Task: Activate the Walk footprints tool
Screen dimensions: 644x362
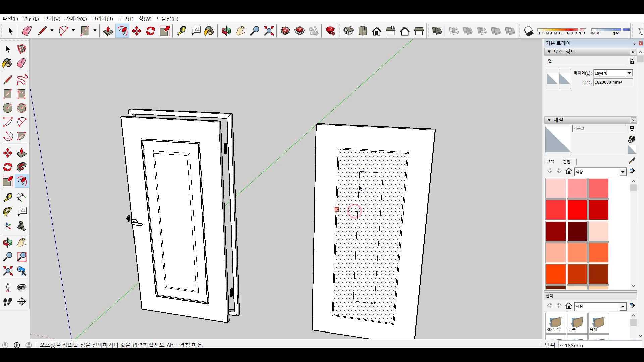Action: pyautogui.click(x=7, y=302)
